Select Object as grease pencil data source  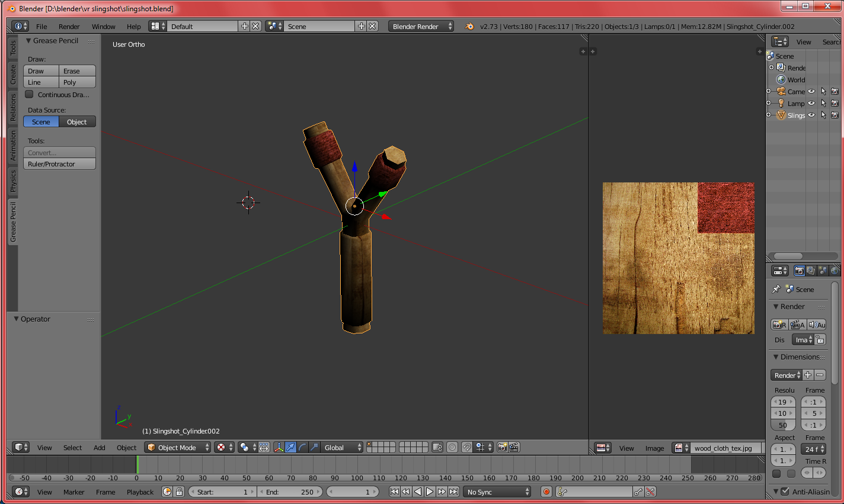click(x=77, y=122)
